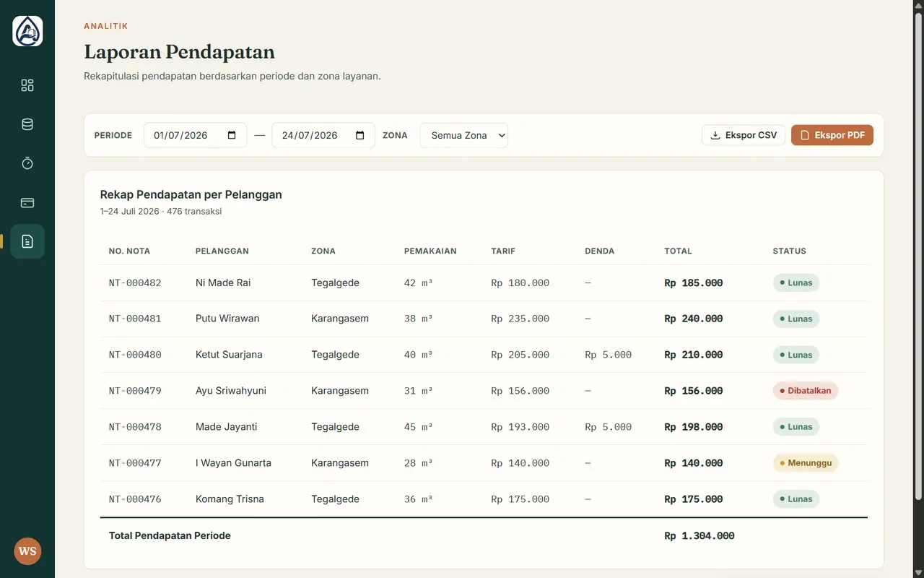Select the active report document sidebar icon
Viewport: 924px width, 578px height.
27,241
